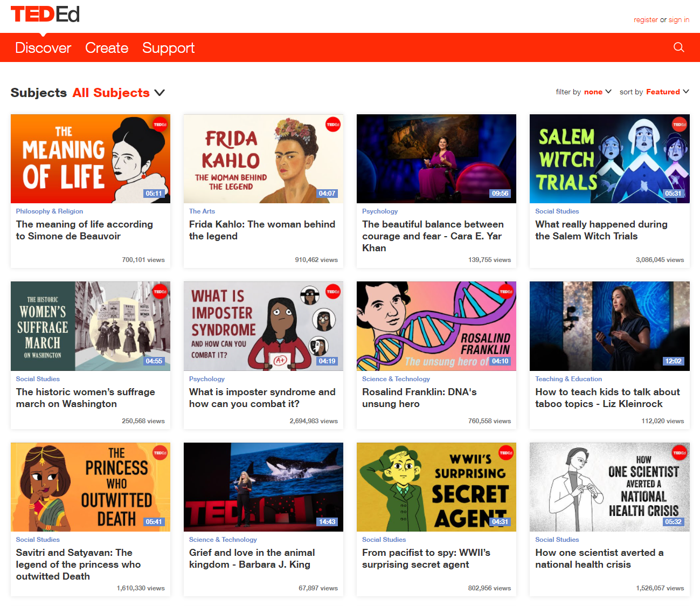Open the Cara E. Yar Khan talk thumbnail
700x606 pixels.
click(x=436, y=159)
